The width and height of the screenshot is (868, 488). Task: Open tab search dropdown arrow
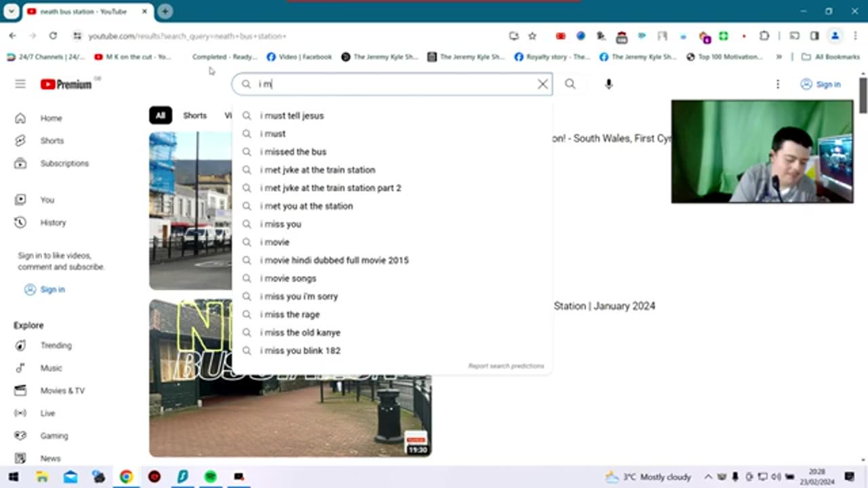click(x=12, y=12)
